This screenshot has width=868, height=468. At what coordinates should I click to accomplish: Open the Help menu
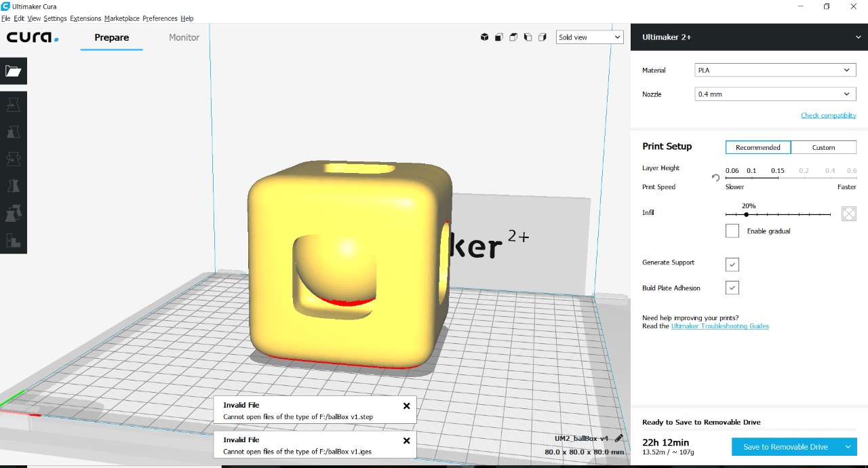tap(187, 18)
